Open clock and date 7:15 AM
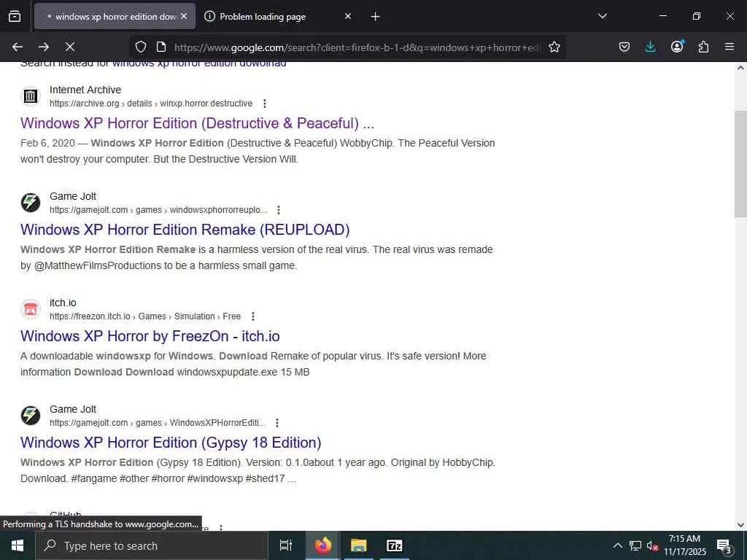The height and width of the screenshot is (560, 747). 684,545
